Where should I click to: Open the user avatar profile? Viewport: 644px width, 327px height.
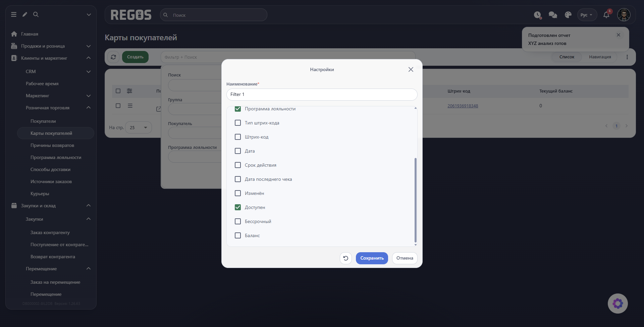(x=624, y=15)
